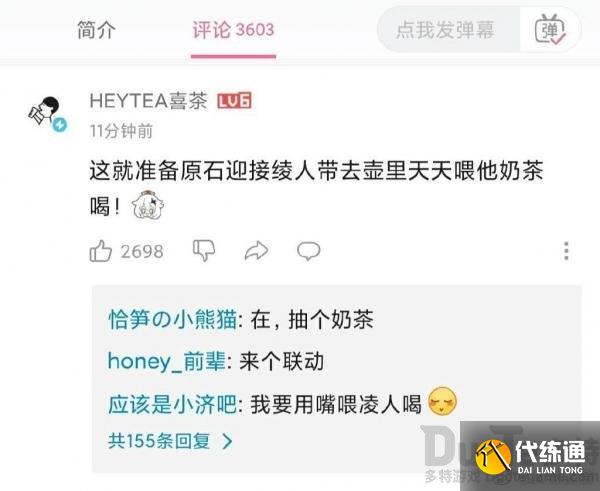Screen dimensions: 600x491
Task: Open user 恰笋の小熊猫 profile
Action: [x=172, y=320]
